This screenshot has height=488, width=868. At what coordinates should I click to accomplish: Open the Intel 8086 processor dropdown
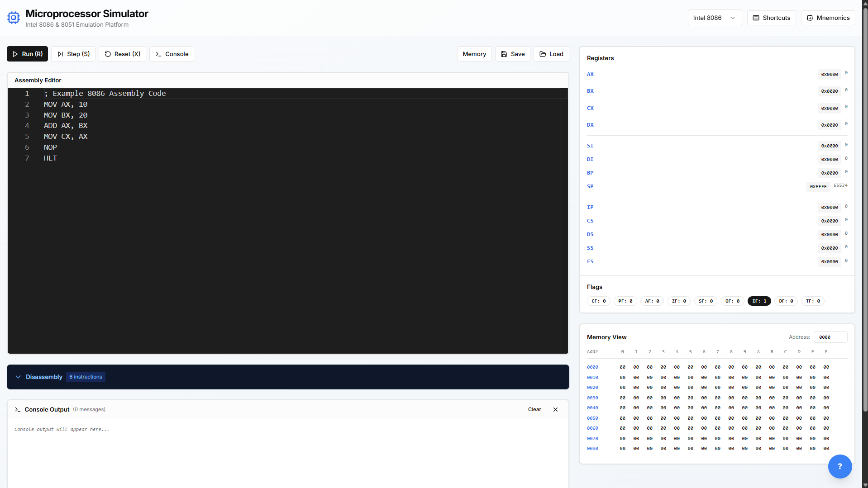(714, 18)
